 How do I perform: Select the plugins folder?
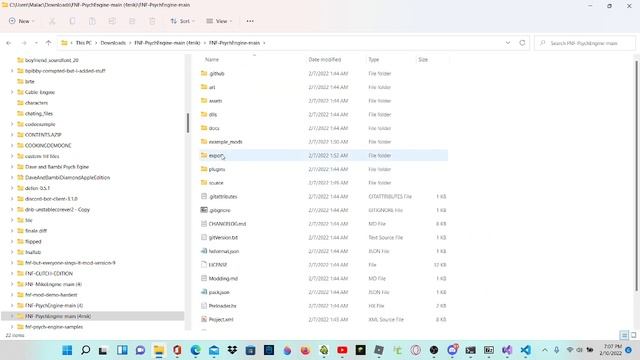[216, 169]
